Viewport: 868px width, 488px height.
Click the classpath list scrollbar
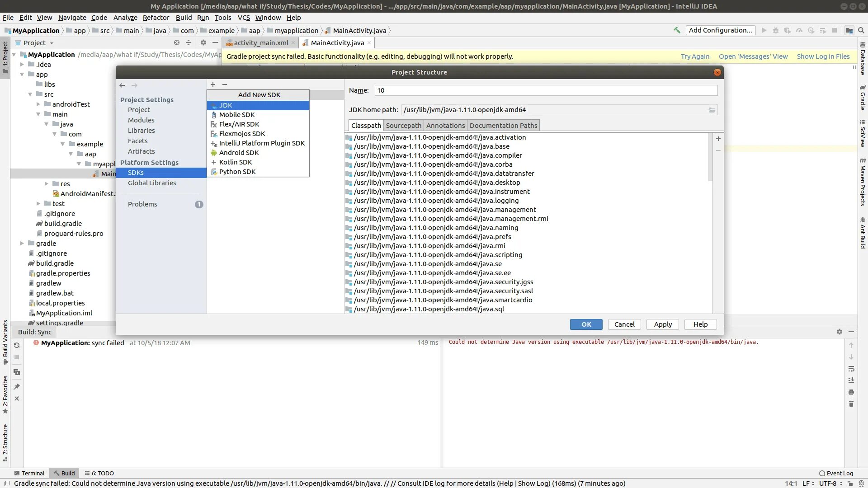(x=710, y=157)
